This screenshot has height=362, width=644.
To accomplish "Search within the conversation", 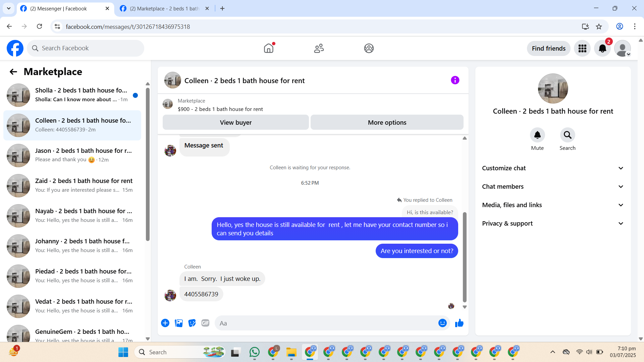I will [x=568, y=135].
